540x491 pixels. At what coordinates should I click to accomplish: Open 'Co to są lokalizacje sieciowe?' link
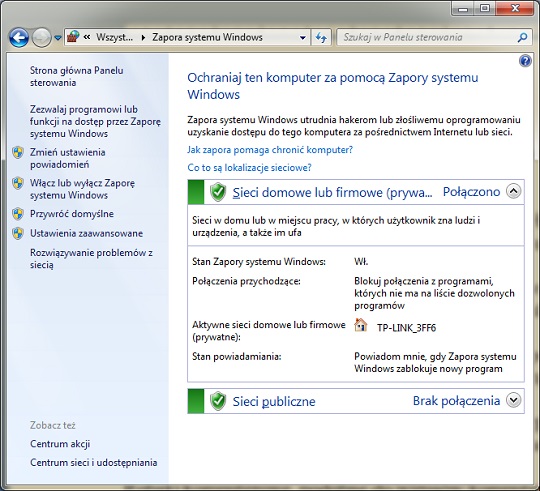pos(249,168)
